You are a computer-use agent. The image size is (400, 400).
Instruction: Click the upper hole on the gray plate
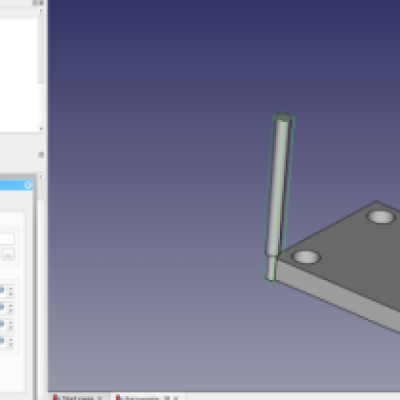click(x=381, y=217)
